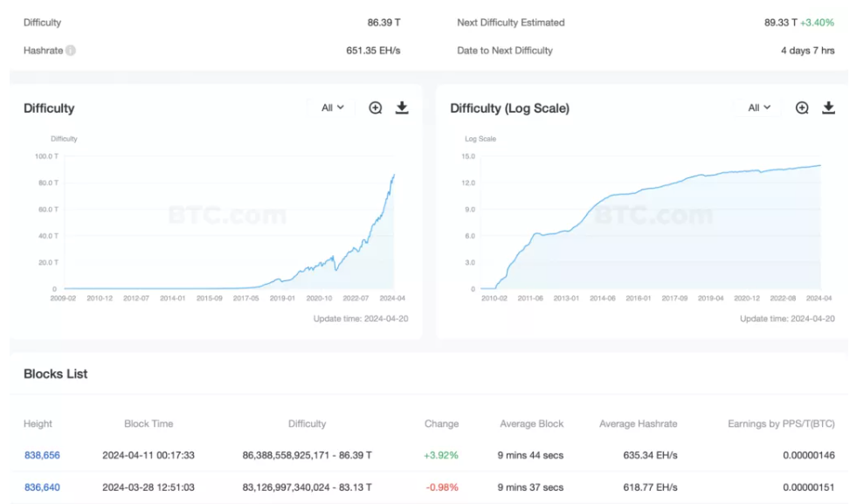Screen dimensions: 850x504
Task: Download the Difficulty chart data
Action: (402, 108)
